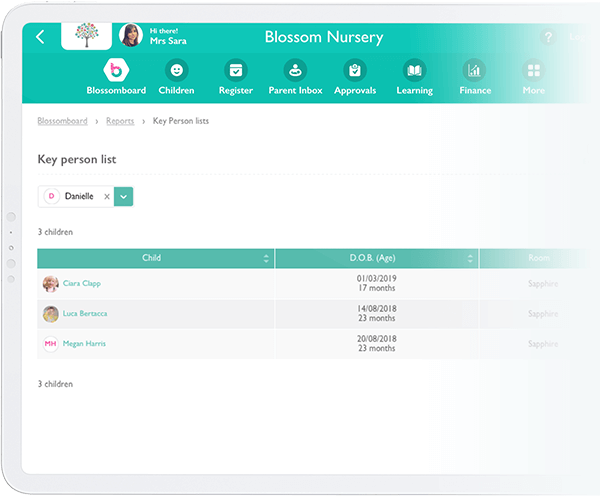
Task: Click the Room column header
Action: coord(539,258)
